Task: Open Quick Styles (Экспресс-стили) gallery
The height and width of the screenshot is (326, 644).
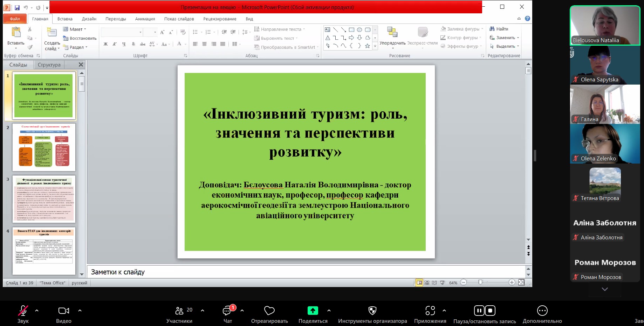Action: (x=423, y=32)
